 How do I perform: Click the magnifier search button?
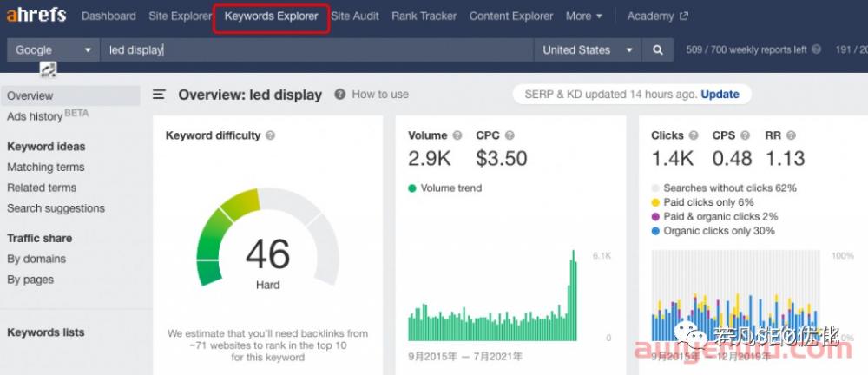pyautogui.click(x=658, y=49)
